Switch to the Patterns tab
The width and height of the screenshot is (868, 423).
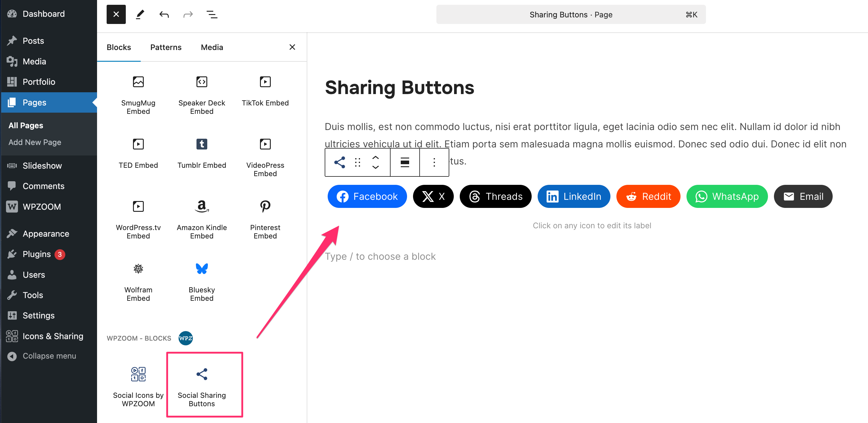[166, 47]
